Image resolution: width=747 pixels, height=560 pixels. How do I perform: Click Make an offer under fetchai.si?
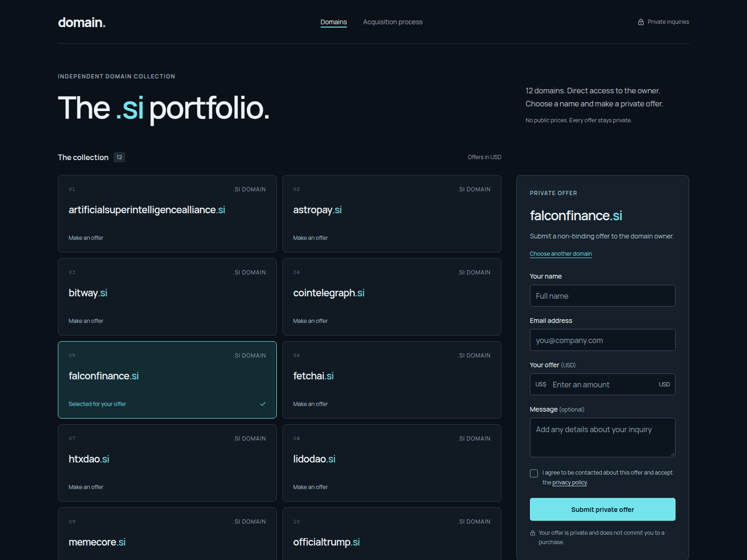tap(310, 404)
